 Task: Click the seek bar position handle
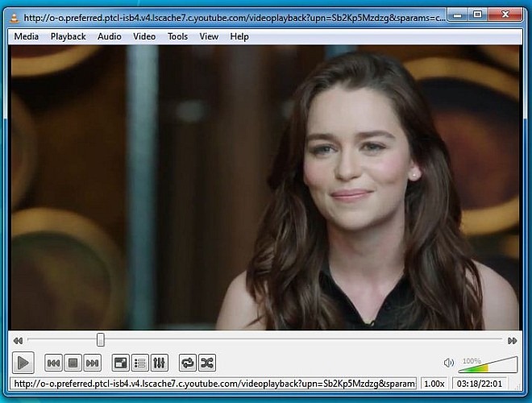[101, 340]
